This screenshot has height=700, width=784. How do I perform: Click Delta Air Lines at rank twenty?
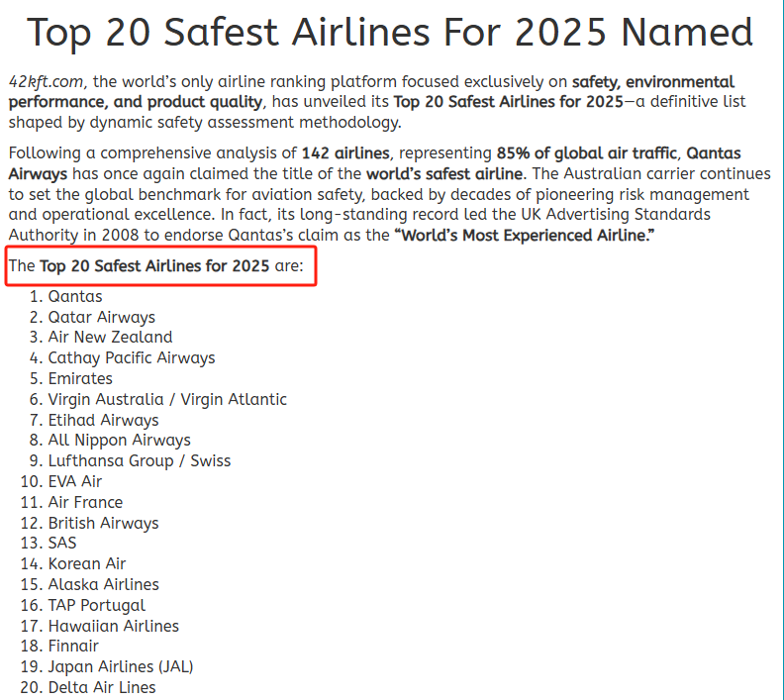click(102, 688)
